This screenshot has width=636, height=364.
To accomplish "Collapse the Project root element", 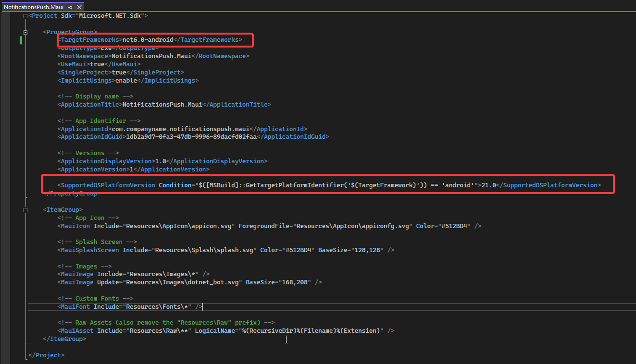I will pos(25,15).
